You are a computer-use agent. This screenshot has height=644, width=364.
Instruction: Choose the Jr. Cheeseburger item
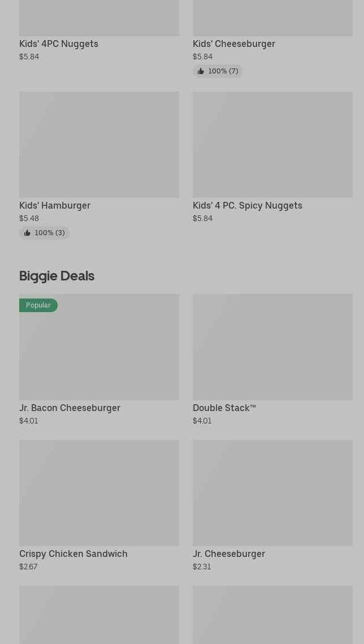229,554
